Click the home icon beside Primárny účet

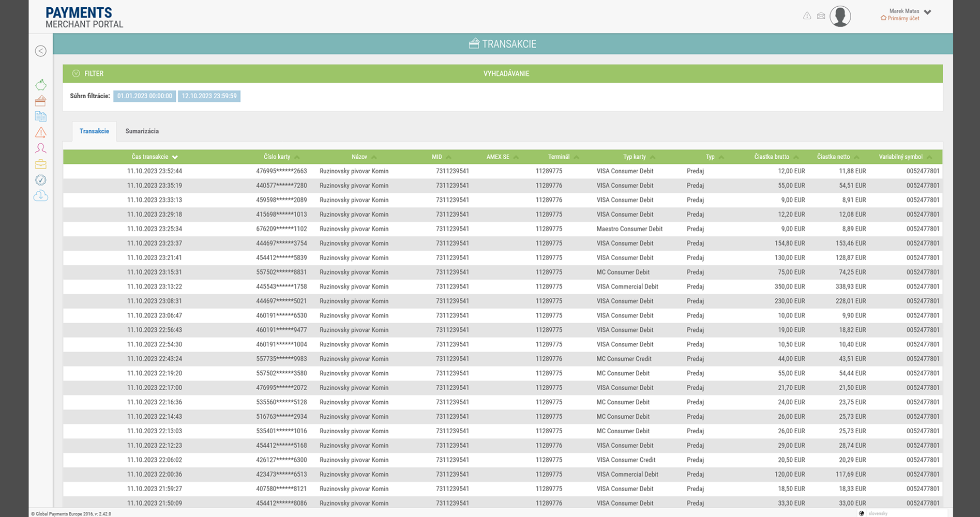(883, 18)
